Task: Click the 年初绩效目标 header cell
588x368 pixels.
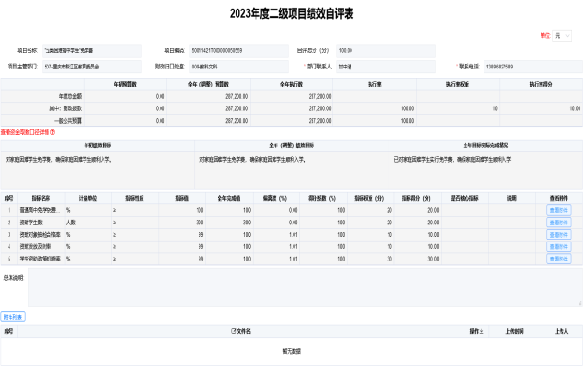Action: [x=98, y=145]
